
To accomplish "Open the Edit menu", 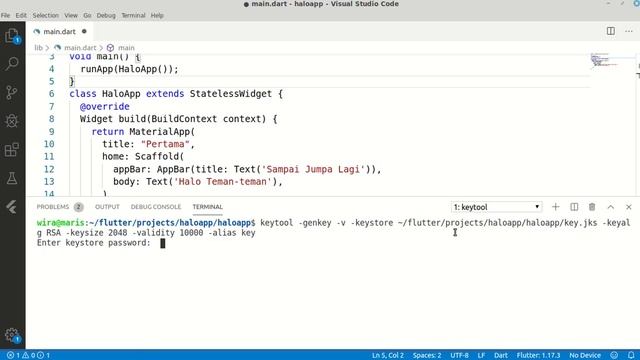I will [21, 15].
